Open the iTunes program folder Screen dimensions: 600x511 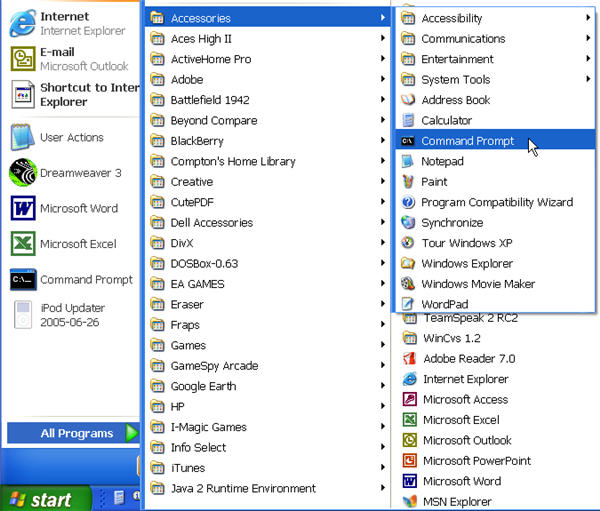point(267,468)
